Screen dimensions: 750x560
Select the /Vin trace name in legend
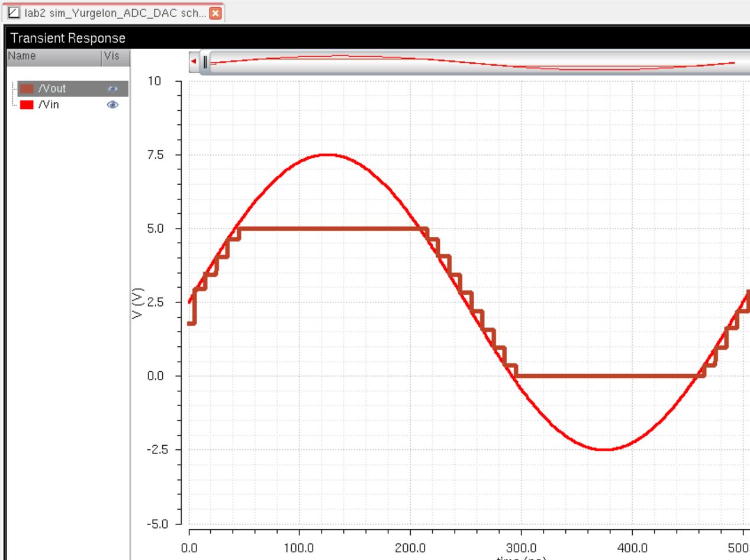(x=49, y=105)
